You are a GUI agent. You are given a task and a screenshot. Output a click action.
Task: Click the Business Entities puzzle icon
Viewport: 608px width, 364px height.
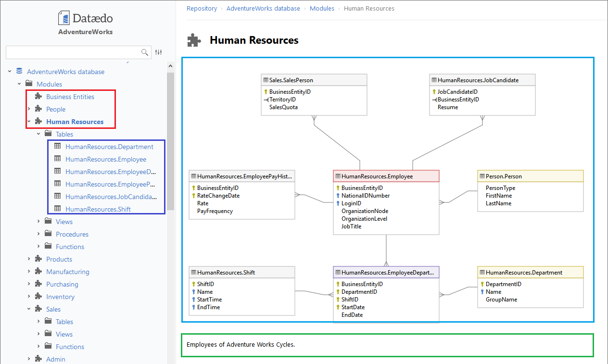click(x=38, y=96)
